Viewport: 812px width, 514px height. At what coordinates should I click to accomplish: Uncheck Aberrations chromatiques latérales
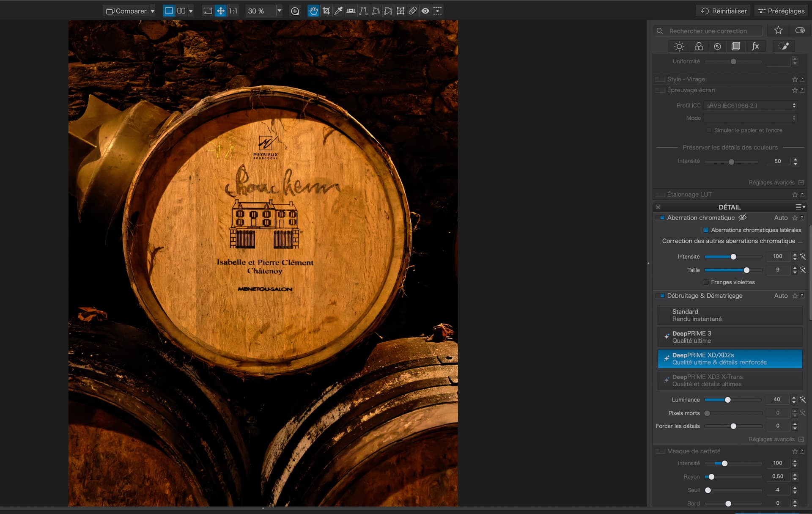tap(706, 230)
